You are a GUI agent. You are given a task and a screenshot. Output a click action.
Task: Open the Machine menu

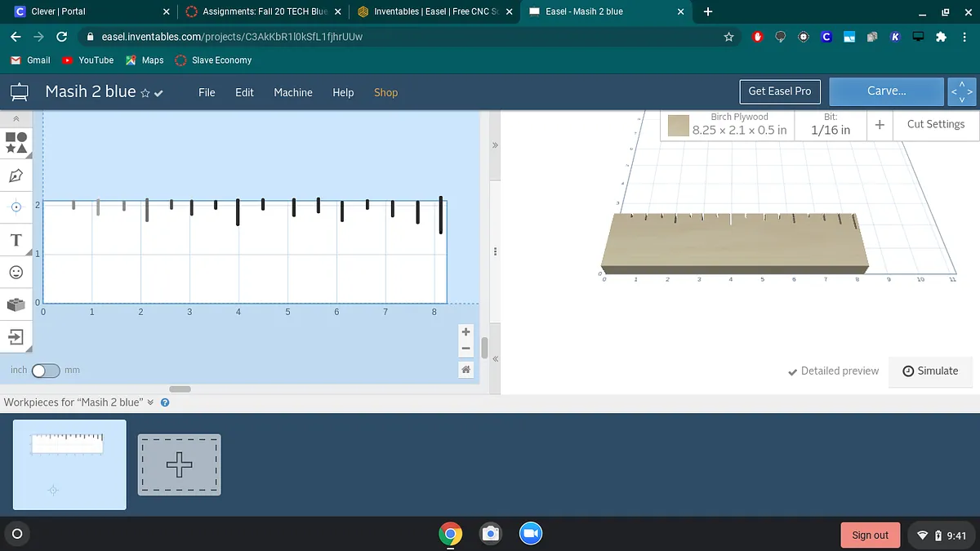[x=292, y=92]
